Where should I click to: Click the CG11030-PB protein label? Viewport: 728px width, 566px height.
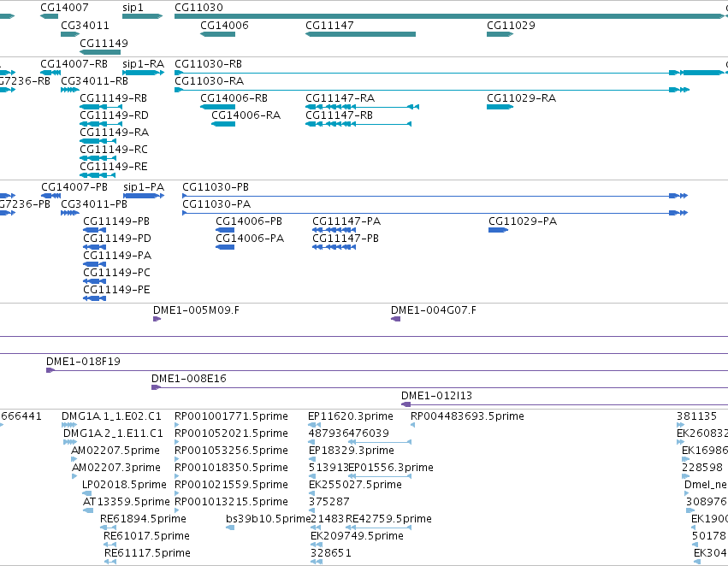click(x=216, y=187)
